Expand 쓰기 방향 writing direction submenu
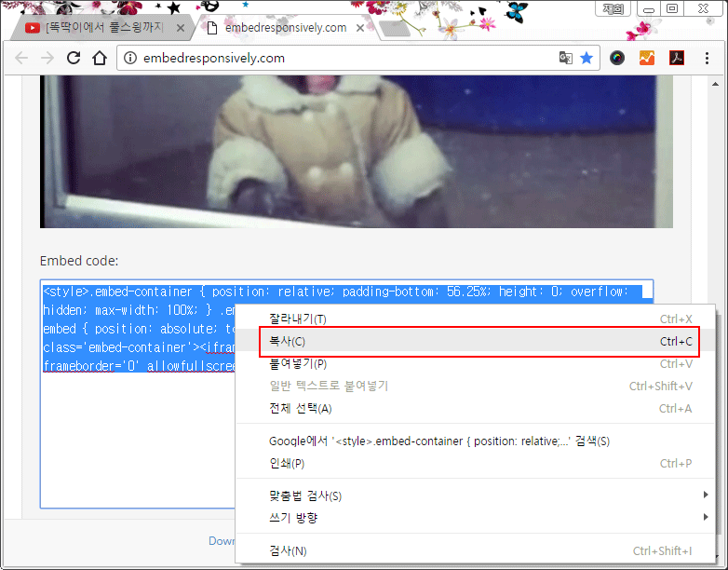This screenshot has height=570, width=728. pos(476,518)
